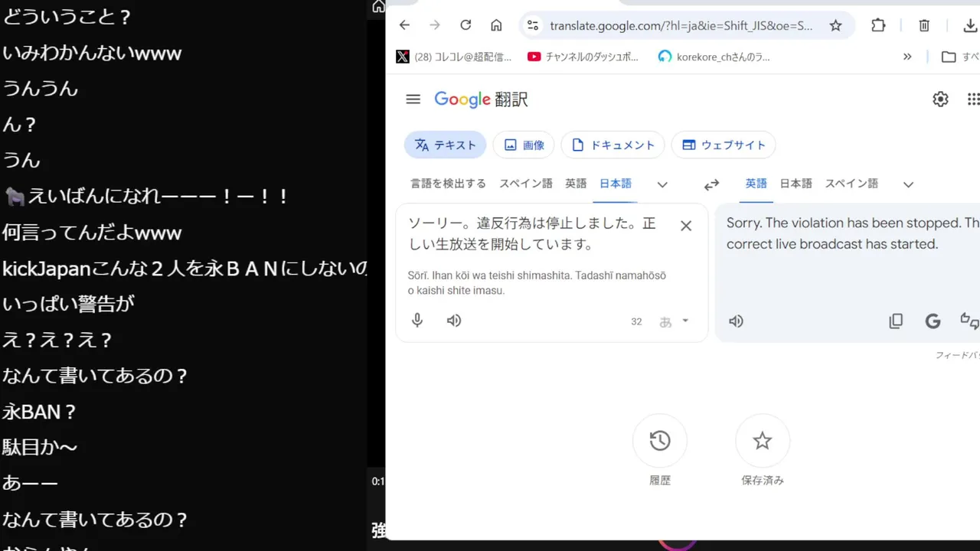980x551 pixels.
Task: Select 日本語 as the target language
Action: pos(795,184)
